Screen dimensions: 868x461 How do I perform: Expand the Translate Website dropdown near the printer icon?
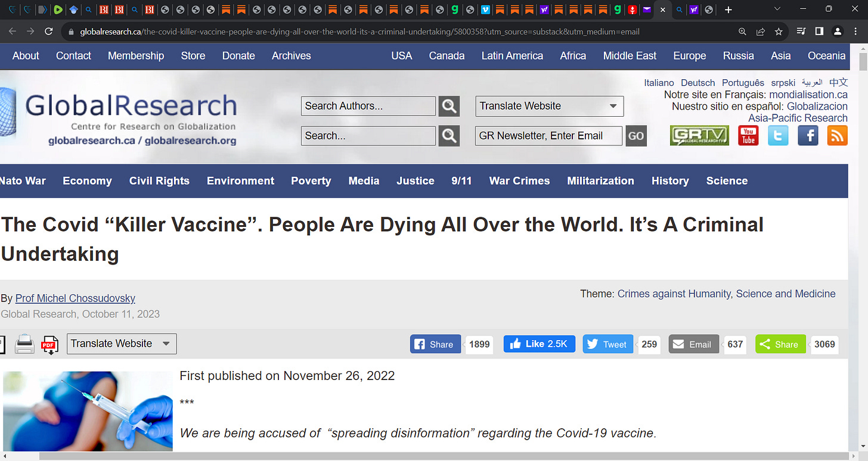122,344
